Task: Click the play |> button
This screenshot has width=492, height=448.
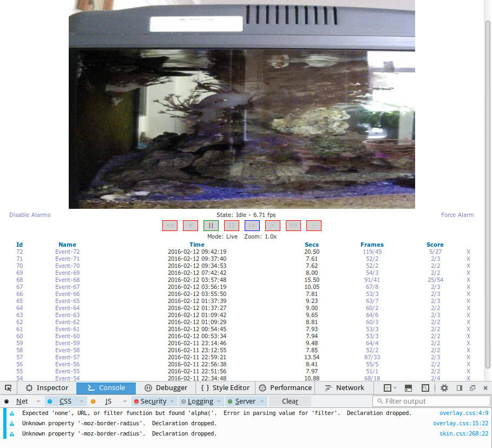Action: pos(252,226)
